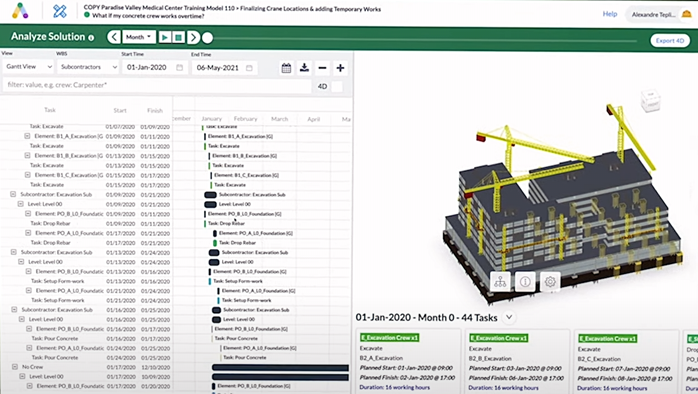The height and width of the screenshot is (394, 698).
Task: Open the Help link
Action: click(610, 14)
